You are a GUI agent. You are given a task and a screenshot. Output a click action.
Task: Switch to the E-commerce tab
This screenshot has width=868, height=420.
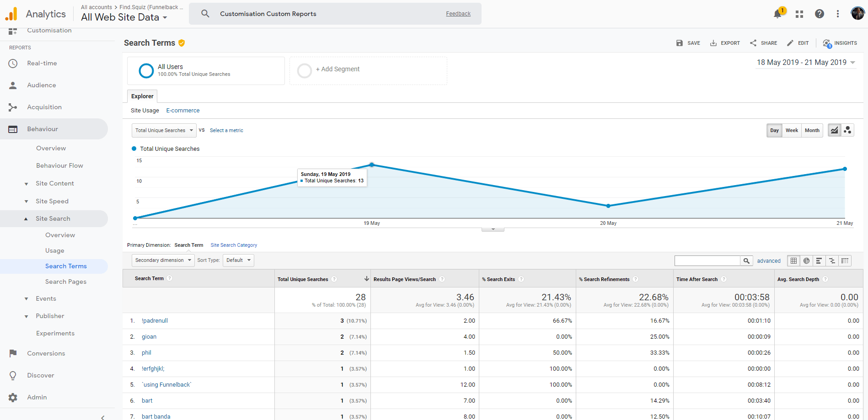click(x=182, y=110)
